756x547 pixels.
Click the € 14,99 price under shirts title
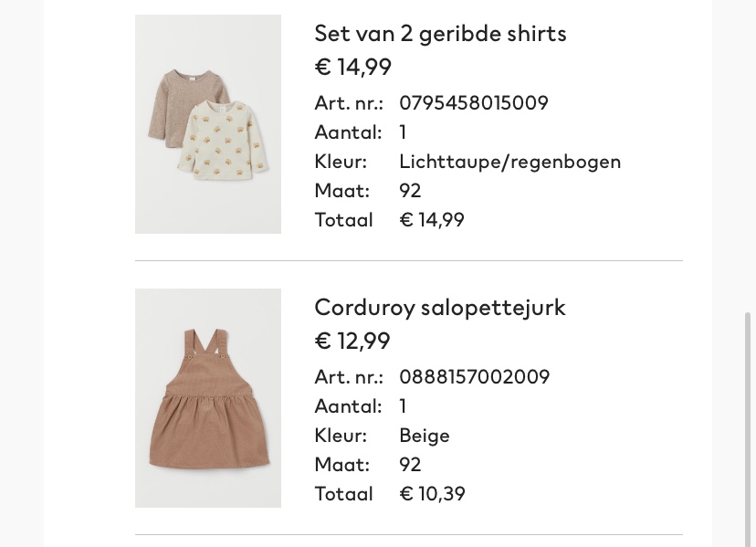[353, 67]
